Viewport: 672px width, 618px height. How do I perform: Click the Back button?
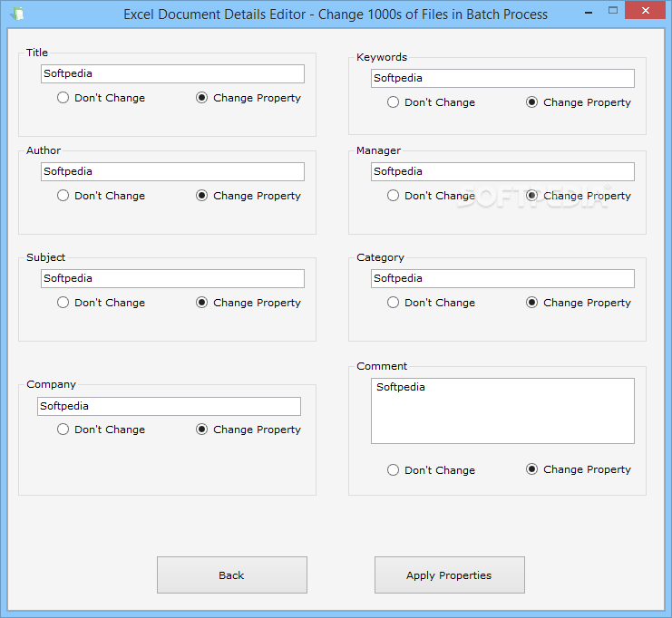click(x=232, y=575)
